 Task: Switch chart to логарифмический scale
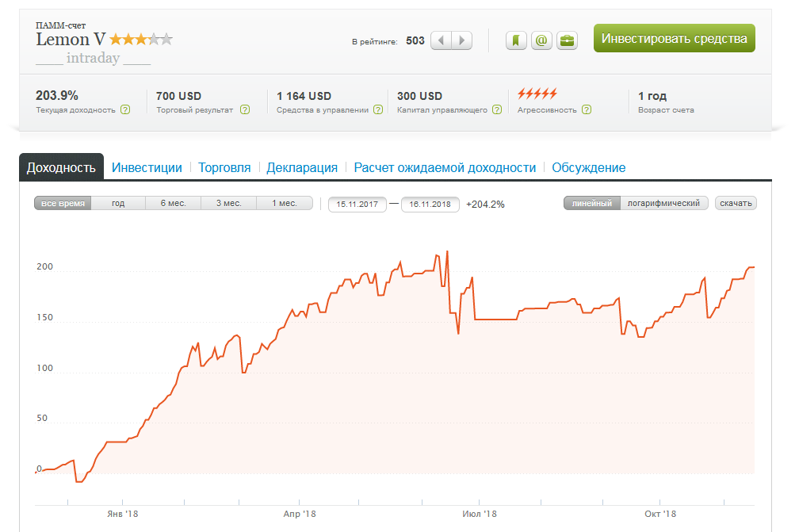tap(663, 203)
